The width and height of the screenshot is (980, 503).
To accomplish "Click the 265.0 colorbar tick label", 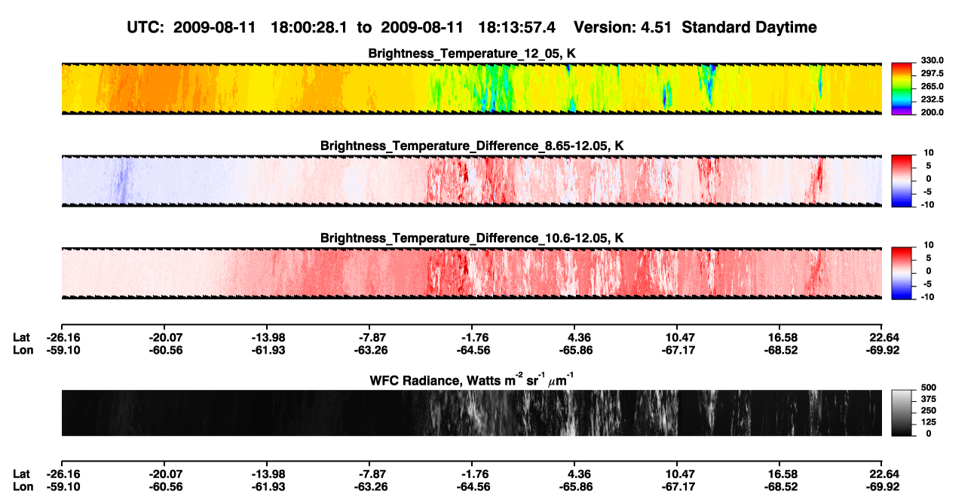I will point(932,87).
